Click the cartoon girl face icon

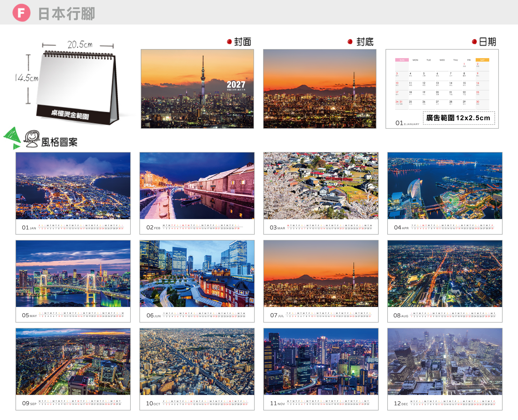[32, 139]
